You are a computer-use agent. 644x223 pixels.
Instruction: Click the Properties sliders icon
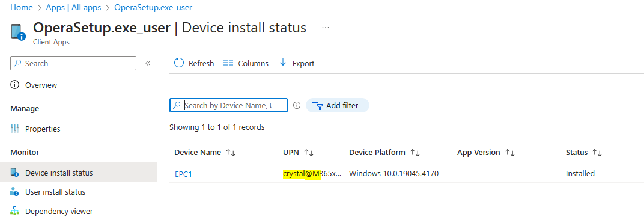[15, 129]
